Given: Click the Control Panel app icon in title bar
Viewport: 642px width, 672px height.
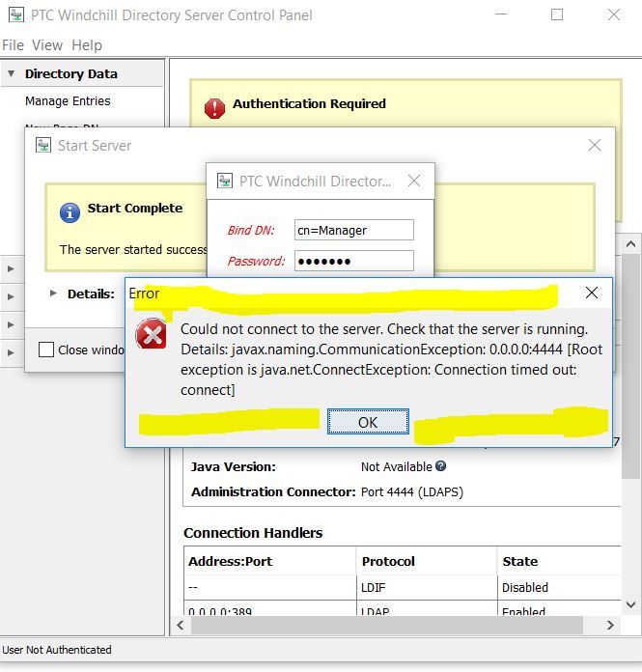Looking at the screenshot, I should coord(16,15).
